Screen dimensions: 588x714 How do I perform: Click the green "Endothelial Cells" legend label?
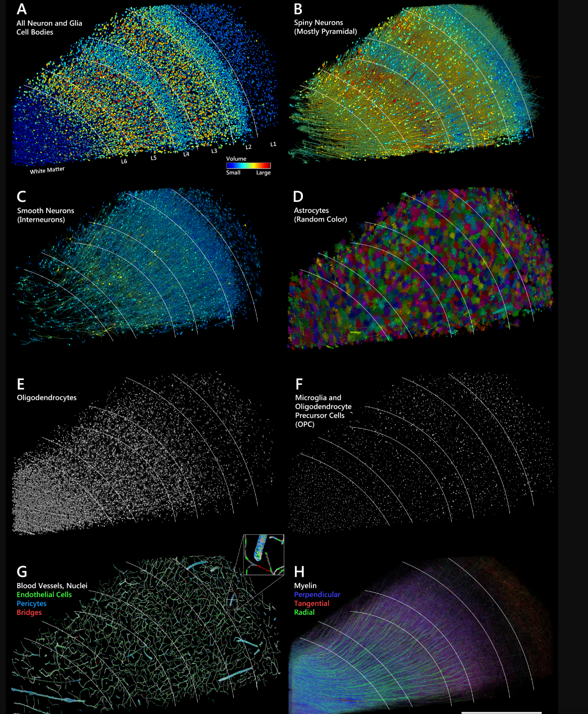44,594
